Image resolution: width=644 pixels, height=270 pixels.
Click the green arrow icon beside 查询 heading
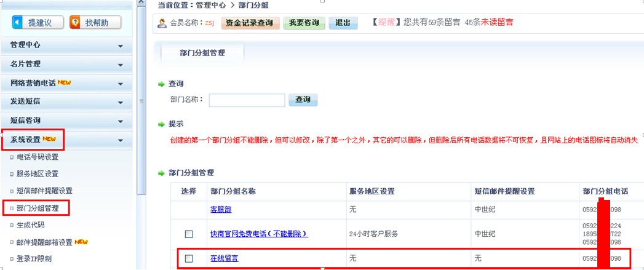pyautogui.click(x=162, y=84)
